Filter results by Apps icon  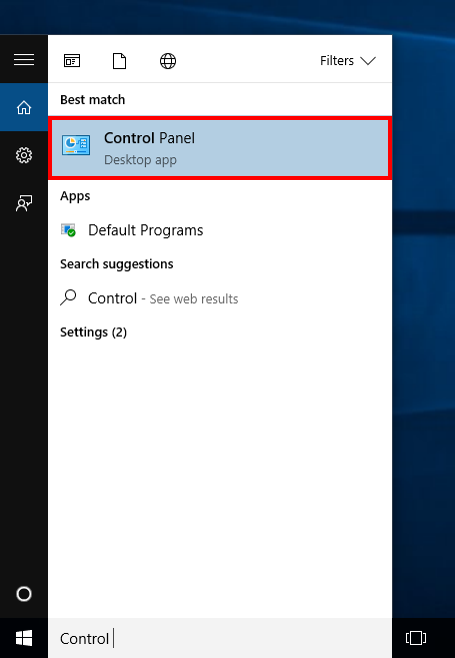[72, 61]
